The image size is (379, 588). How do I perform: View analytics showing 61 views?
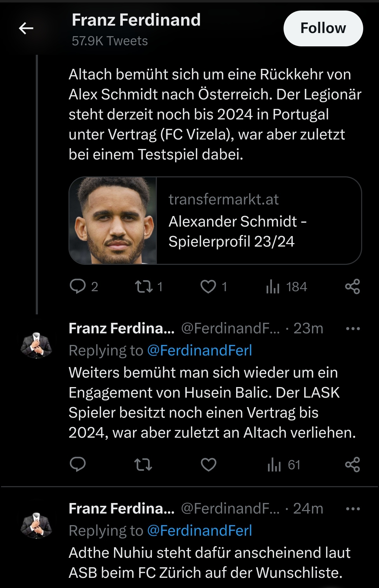pyautogui.click(x=284, y=465)
